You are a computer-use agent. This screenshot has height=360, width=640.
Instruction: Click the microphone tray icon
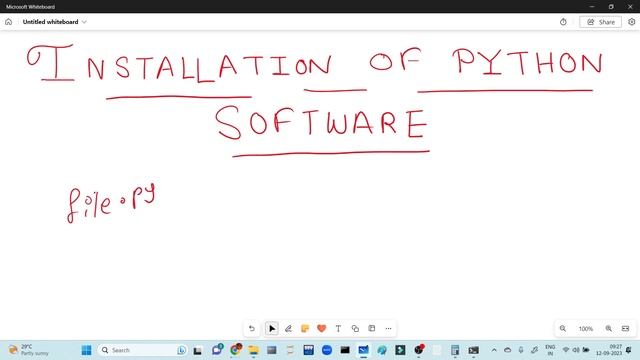521,350
